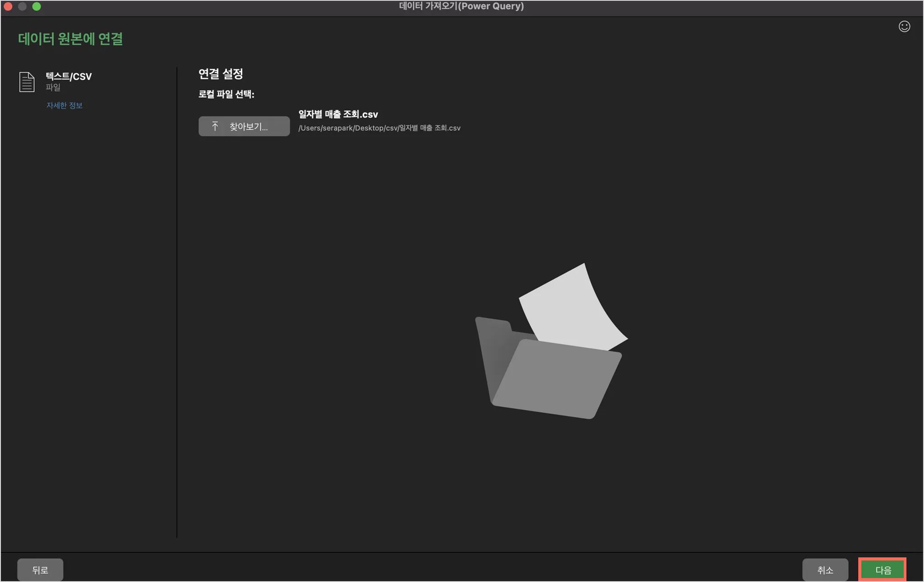Go back with the 뒤로 button

[x=40, y=570]
